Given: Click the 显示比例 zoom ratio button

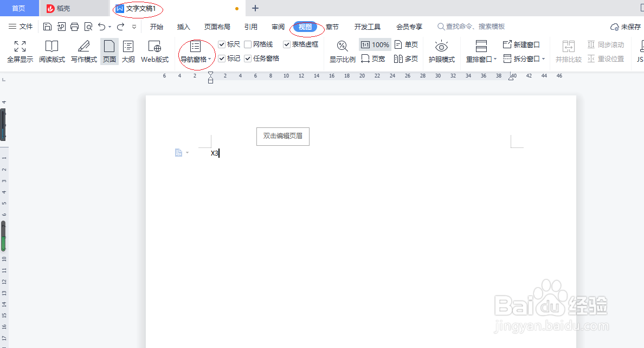Looking at the screenshot, I should coord(342,51).
